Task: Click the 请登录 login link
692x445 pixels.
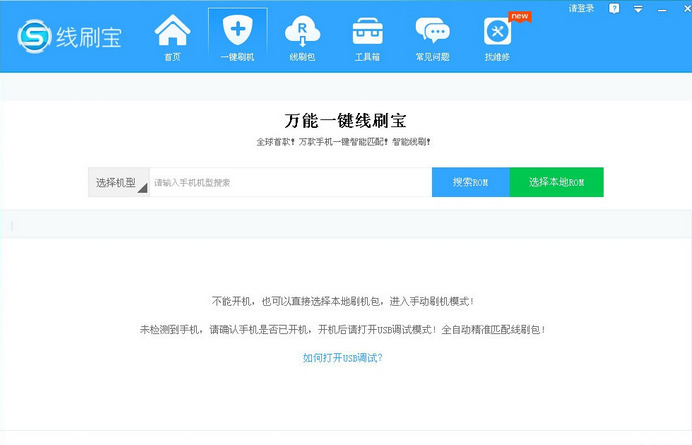Action: 581,8
